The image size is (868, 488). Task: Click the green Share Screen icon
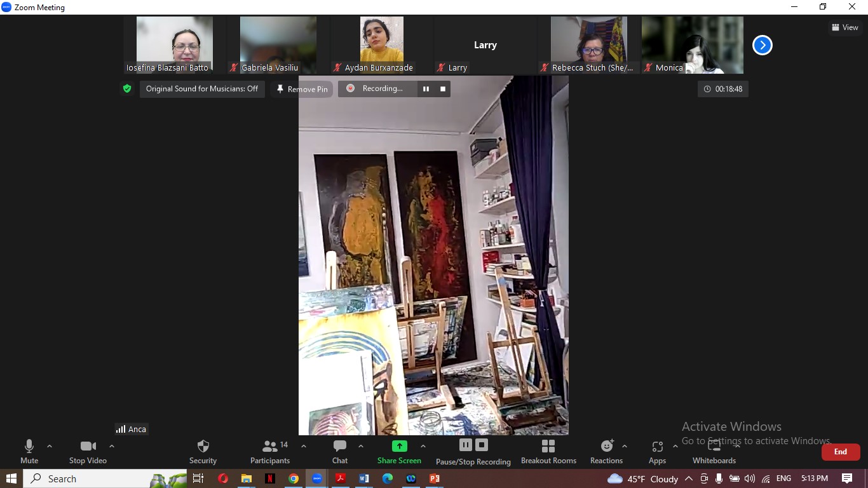[x=399, y=446]
